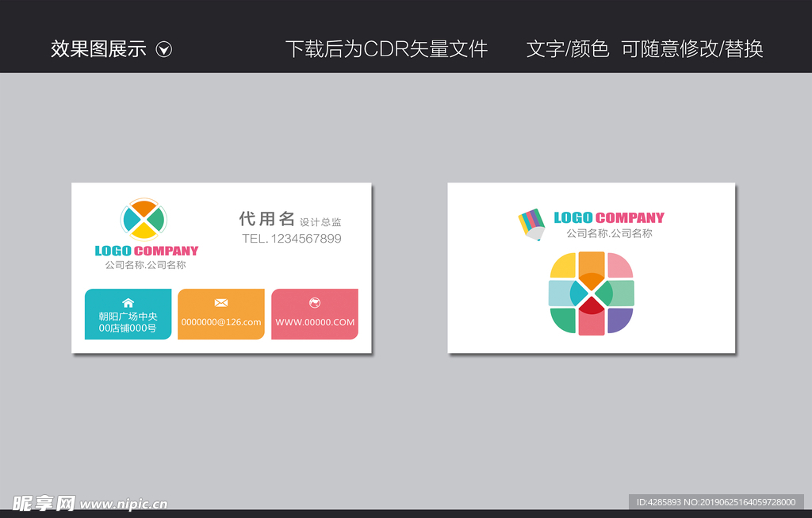Screen dimensions: 812x518
Task: Click the orange top segment of the mosaic logo
Action: (x=591, y=270)
